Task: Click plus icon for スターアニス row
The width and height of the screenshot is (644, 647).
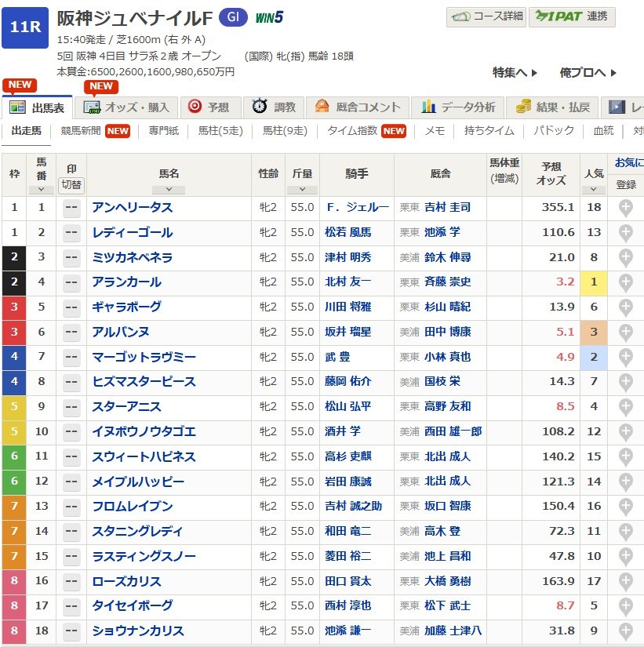Action: [x=625, y=407]
